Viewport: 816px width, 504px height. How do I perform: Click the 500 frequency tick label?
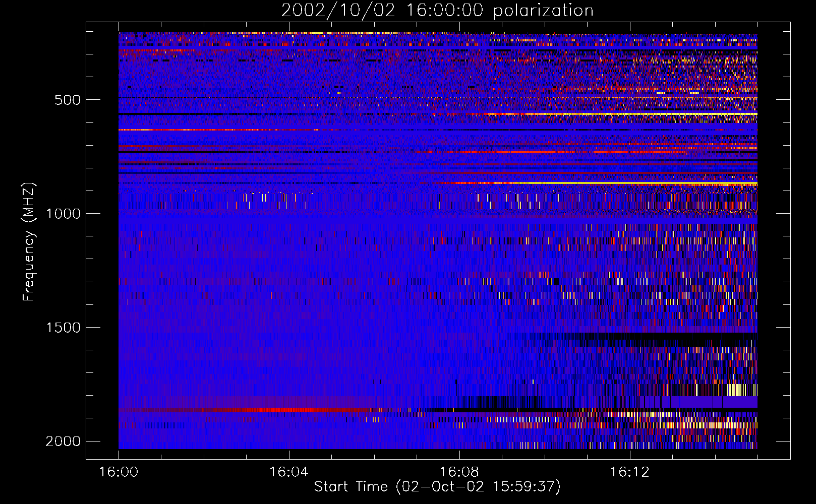click(68, 100)
